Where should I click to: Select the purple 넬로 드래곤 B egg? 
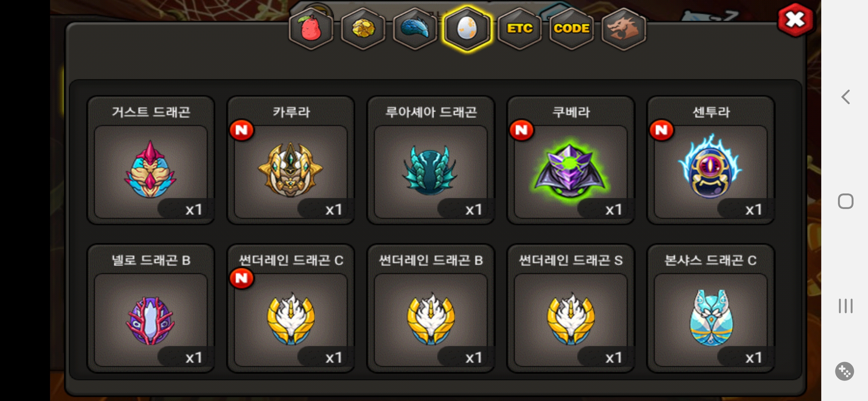(x=151, y=308)
